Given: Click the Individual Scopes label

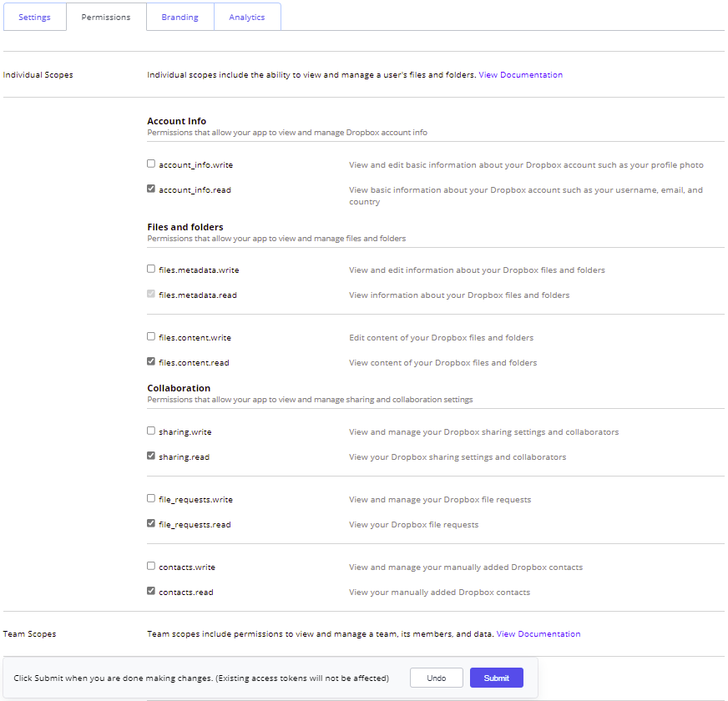Looking at the screenshot, I should (38, 75).
